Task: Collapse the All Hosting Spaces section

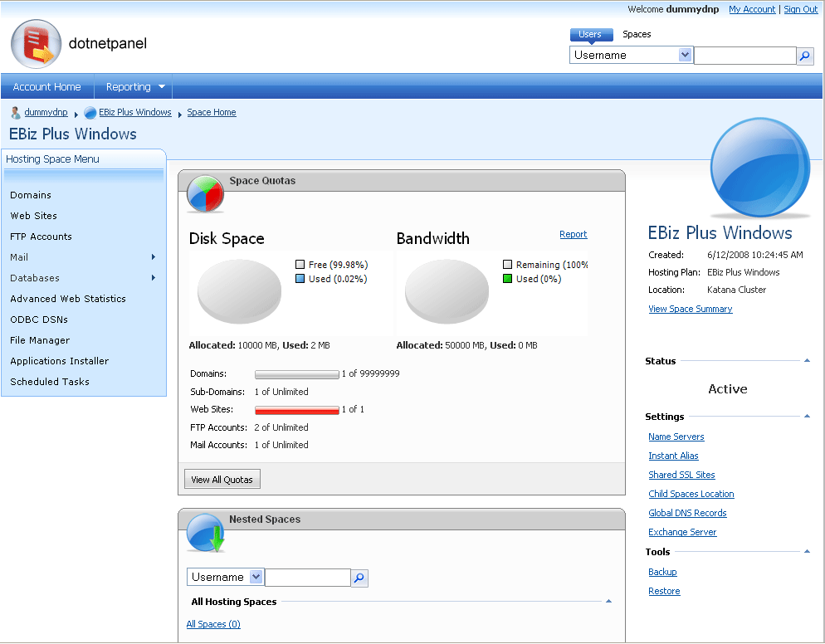Action: point(608,601)
